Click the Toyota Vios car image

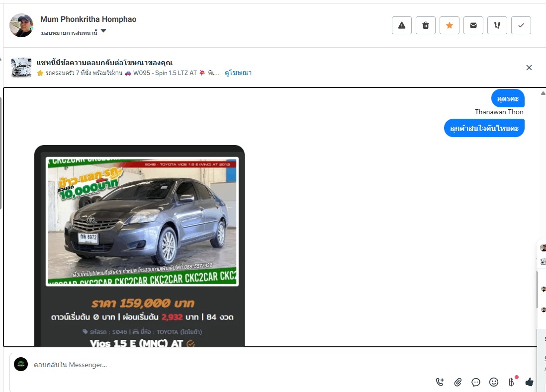click(142, 222)
